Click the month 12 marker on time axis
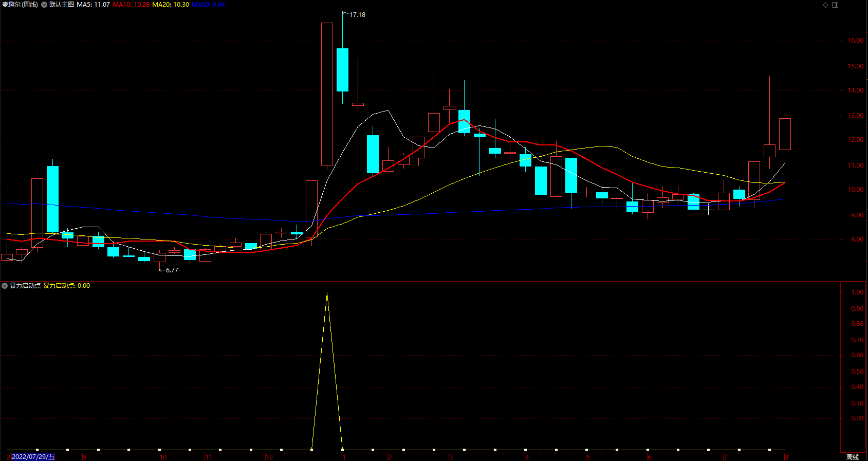Screen dimensions: 868x461 pos(270,457)
